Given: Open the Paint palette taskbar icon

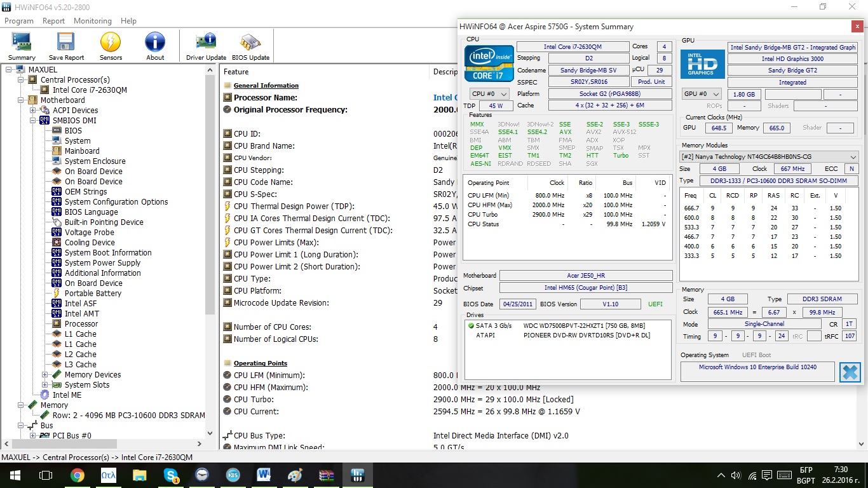Looking at the screenshot, I should point(295,475).
